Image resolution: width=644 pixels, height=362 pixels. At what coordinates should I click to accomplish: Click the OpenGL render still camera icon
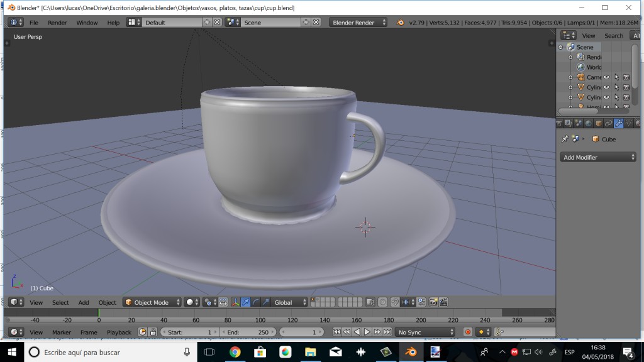(433, 302)
